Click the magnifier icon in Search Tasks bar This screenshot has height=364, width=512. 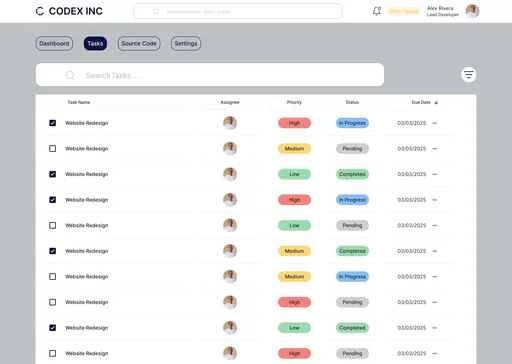(x=70, y=75)
